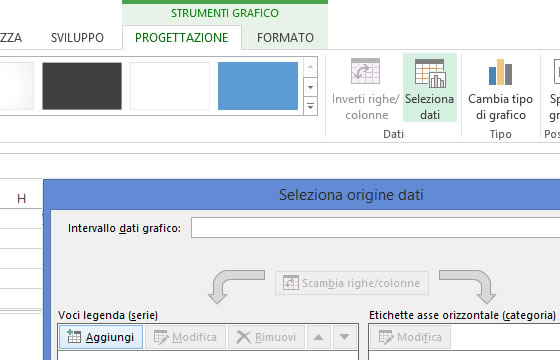Expand the chart styles gallery
The width and height of the screenshot is (560, 360).
(310, 106)
